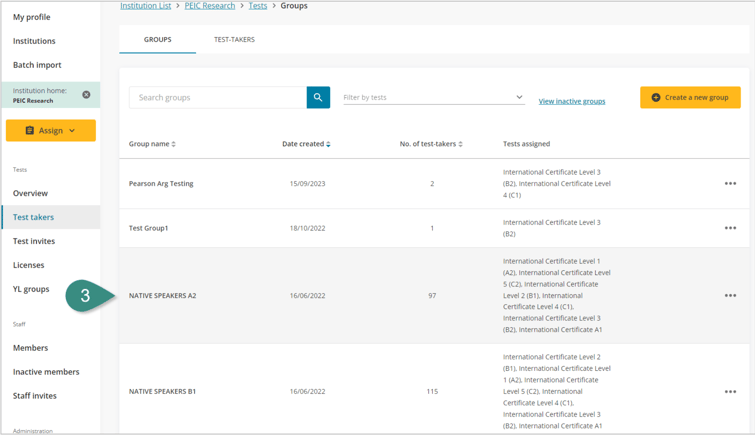Image resolution: width=755 pixels, height=437 pixels.
Task: Open options menu for NATIVE SPEAKERS B1
Action: (x=730, y=392)
